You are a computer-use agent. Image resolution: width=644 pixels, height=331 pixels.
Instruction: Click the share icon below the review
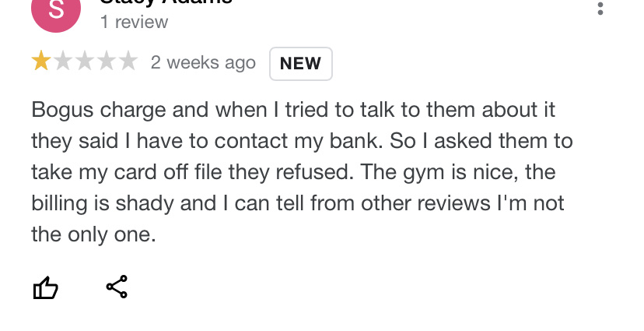[x=117, y=287]
